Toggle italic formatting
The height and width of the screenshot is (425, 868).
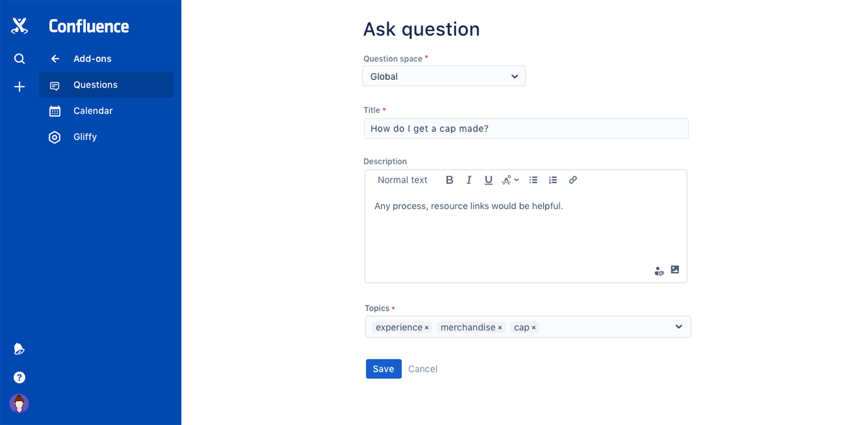pos(469,180)
